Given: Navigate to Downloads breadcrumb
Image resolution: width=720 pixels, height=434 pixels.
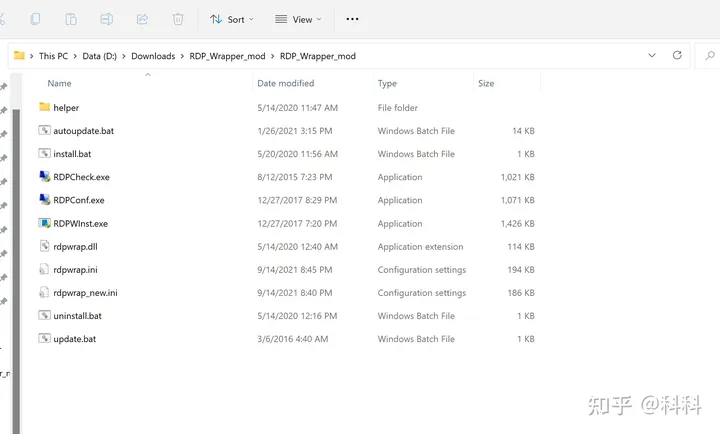Looking at the screenshot, I should point(153,56).
